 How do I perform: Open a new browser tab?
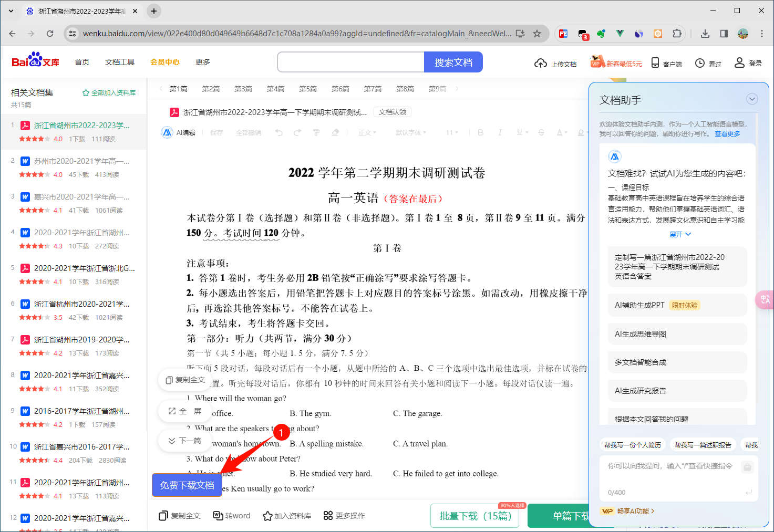[153, 11]
